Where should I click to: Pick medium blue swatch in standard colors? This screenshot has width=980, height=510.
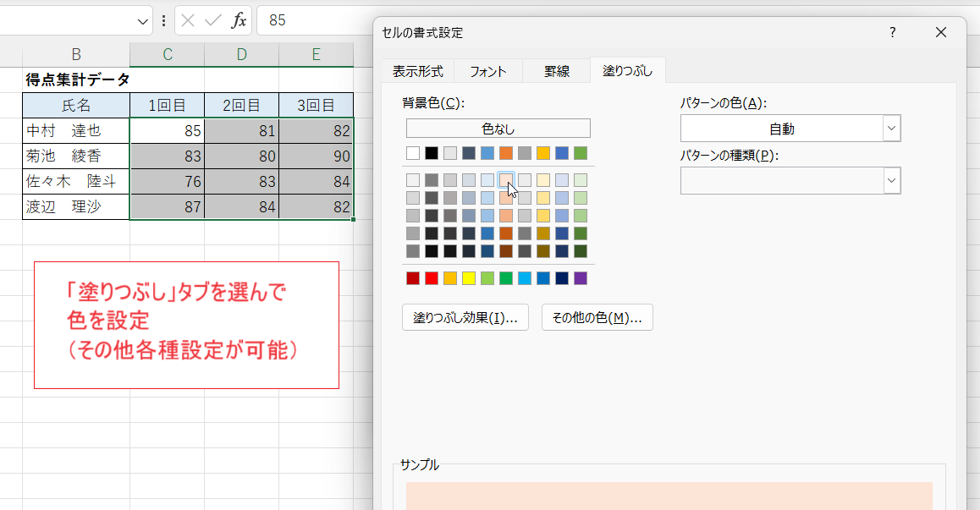pos(543,278)
